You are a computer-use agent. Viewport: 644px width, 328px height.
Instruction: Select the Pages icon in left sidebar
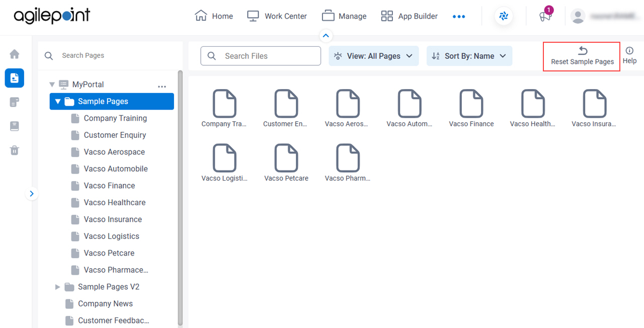tap(15, 78)
